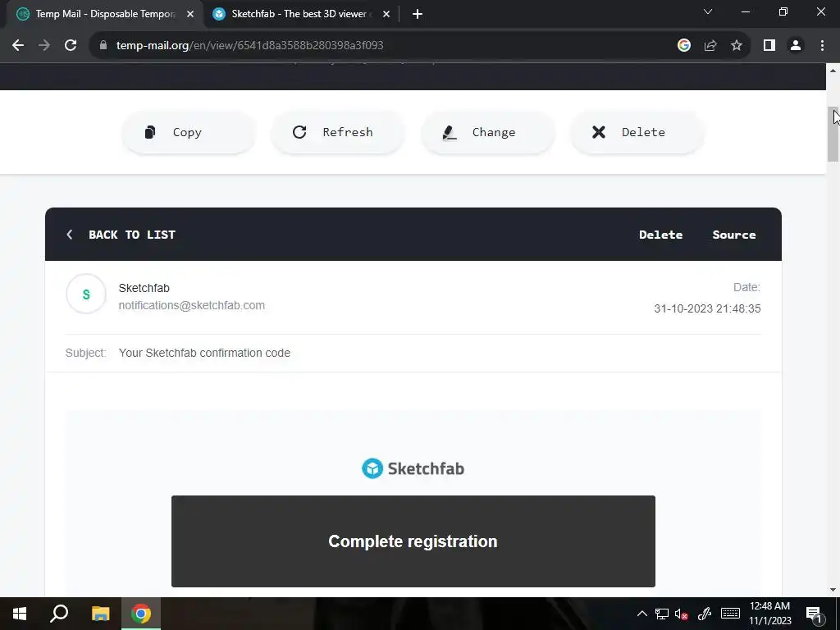Open the browser side panel icon

[x=769, y=46]
